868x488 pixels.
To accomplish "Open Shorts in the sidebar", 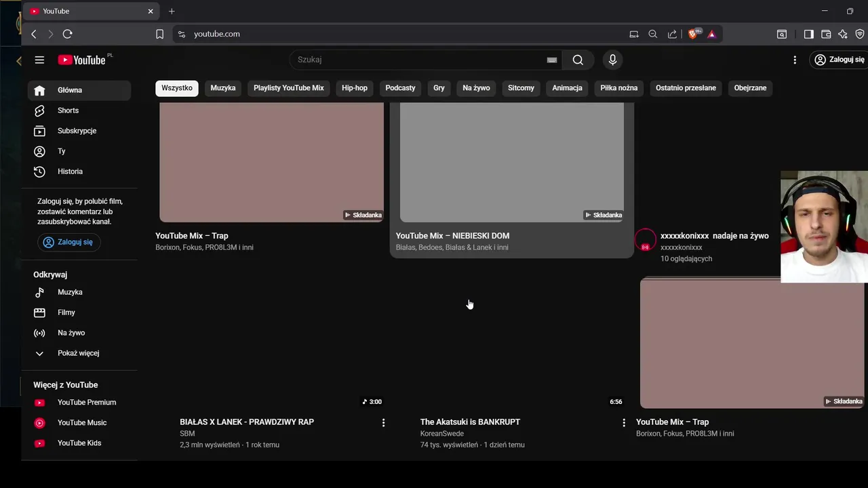I will [79, 110].
